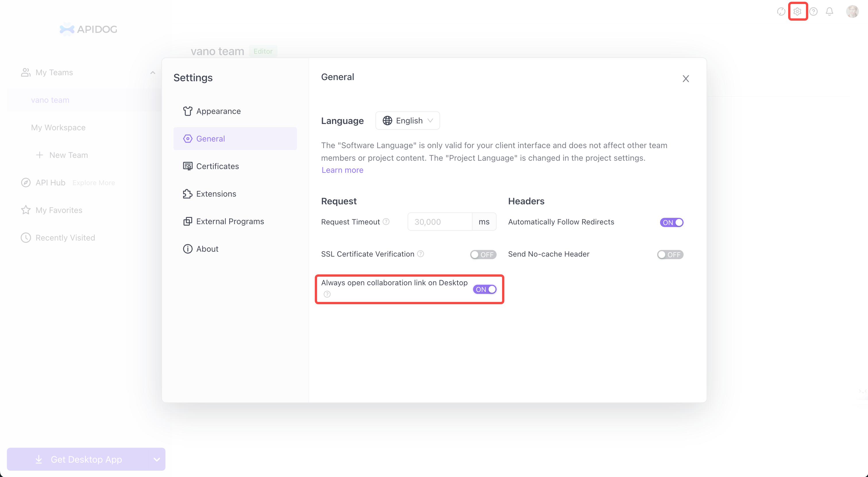This screenshot has height=477, width=868.
Task: Open Recently Visited in sidebar
Action: (x=65, y=238)
